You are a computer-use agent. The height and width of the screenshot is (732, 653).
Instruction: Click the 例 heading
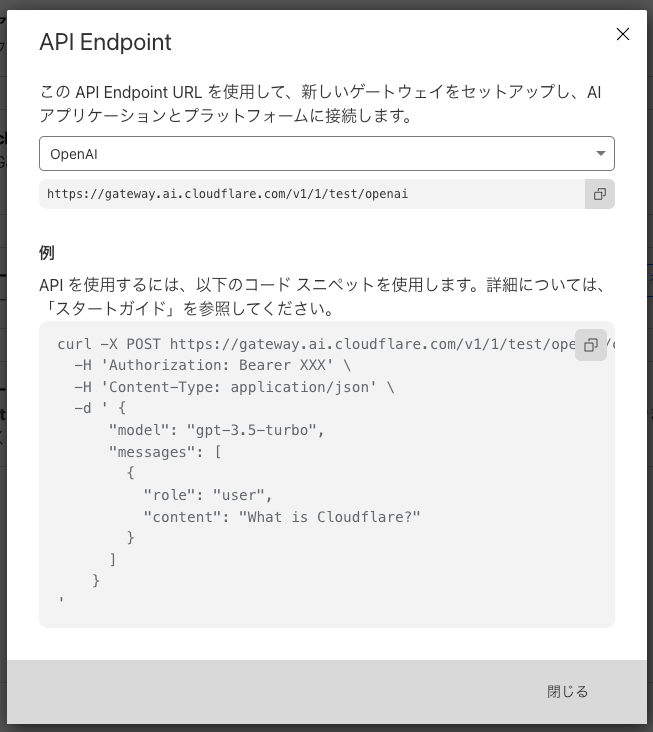tap(47, 253)
